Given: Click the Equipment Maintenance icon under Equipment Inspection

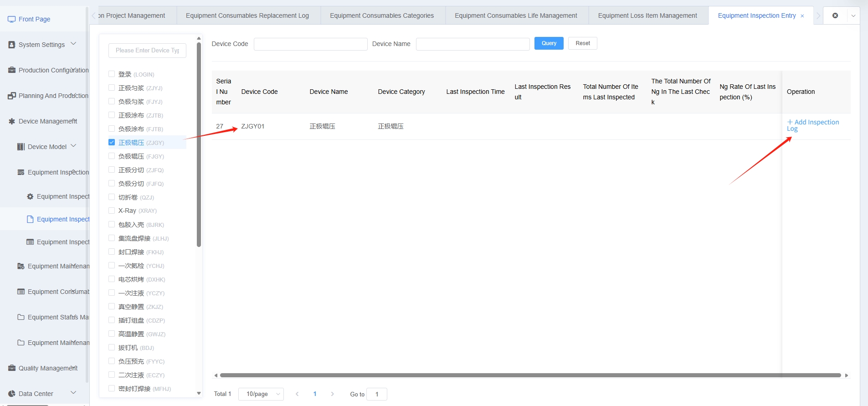Looking at the screenshot, I should pos(21,266).
